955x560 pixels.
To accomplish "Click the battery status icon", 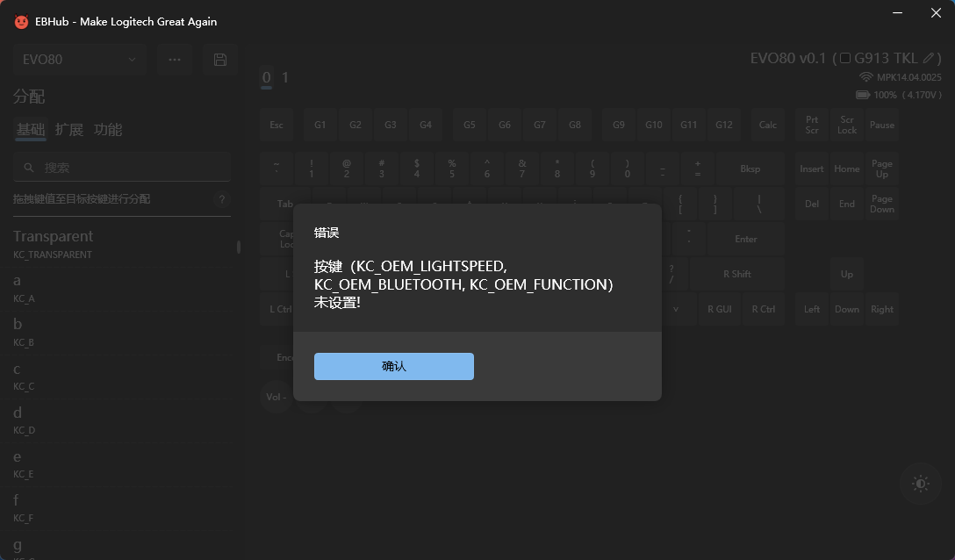I will tap(863, 95).
